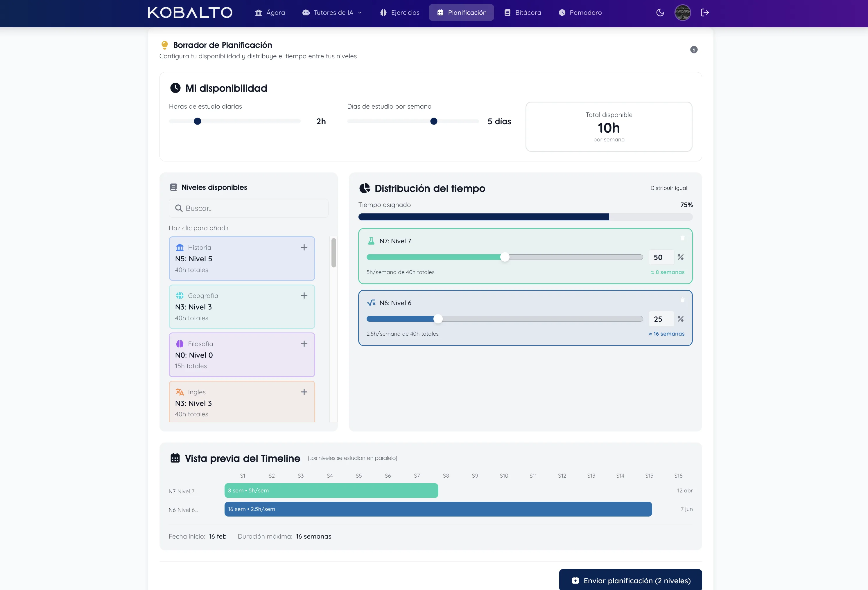868x590 pixels.
Task: Add Geografía N3 level with plus icon
Action: click(x=304, y=295)
